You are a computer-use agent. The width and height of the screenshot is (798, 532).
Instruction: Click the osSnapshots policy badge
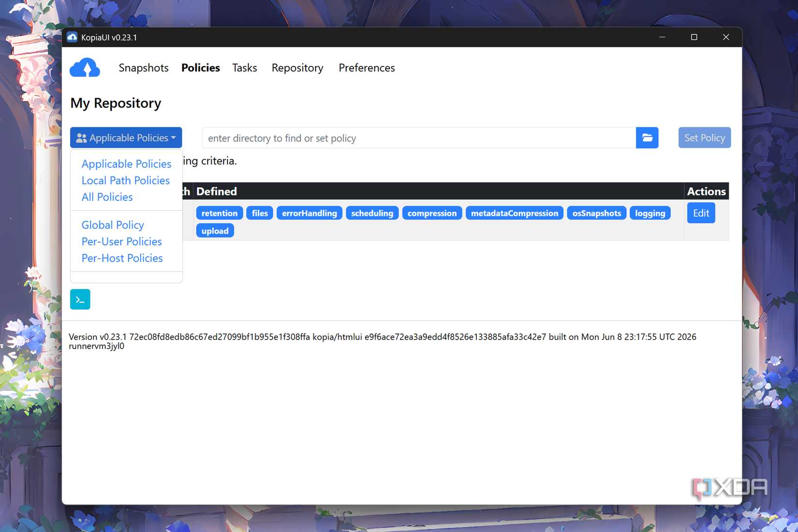[597, 213]
